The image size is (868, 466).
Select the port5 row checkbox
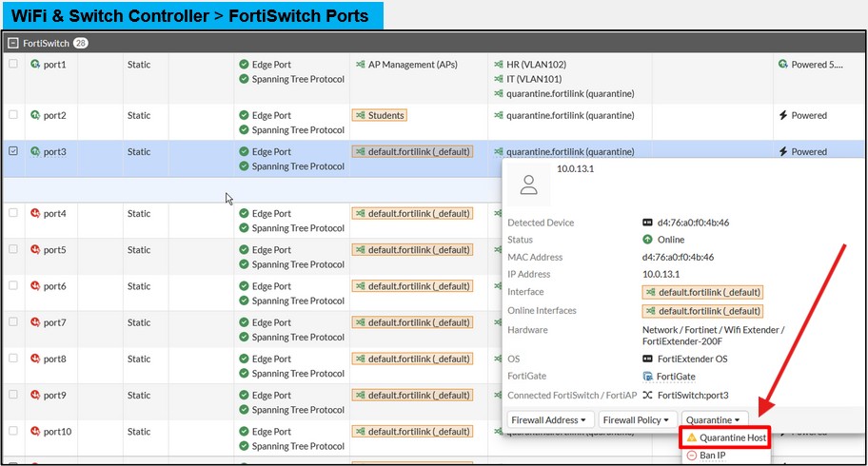[x=13, y=249]
